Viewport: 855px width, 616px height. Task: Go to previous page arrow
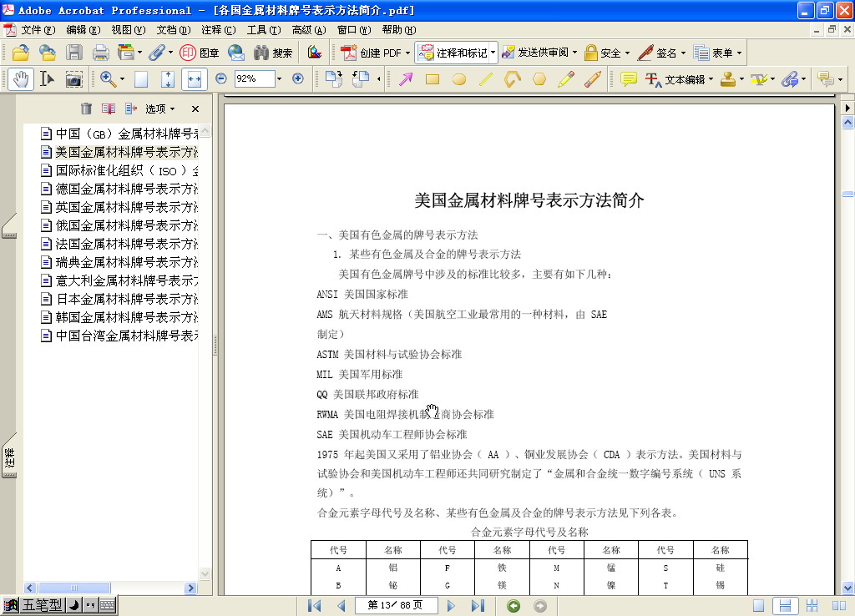(341, 606)
